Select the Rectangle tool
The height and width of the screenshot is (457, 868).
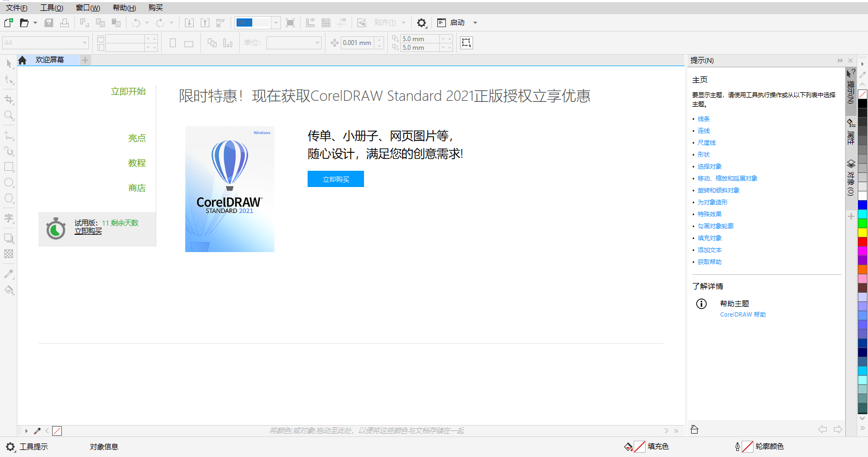9,167
